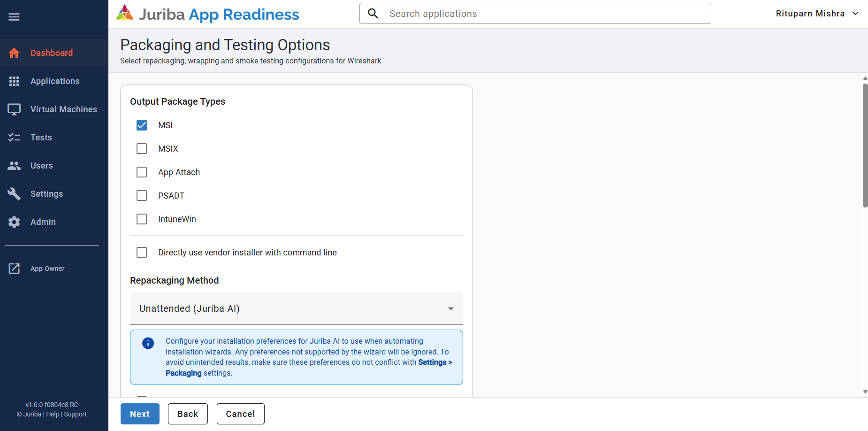Check Directly use vendor installer option
868x431 pixels.
[x=142, y=253]
